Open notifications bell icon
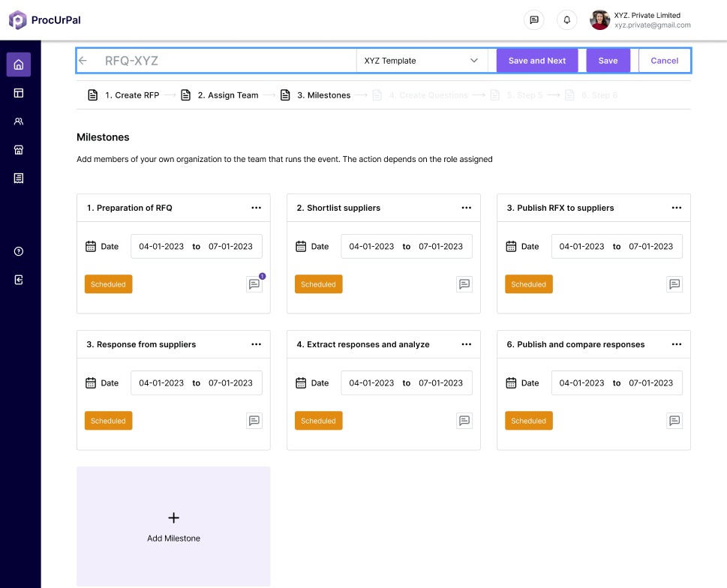Image resolution: width=727 pixels, height=588 pixels. (566, 20)
